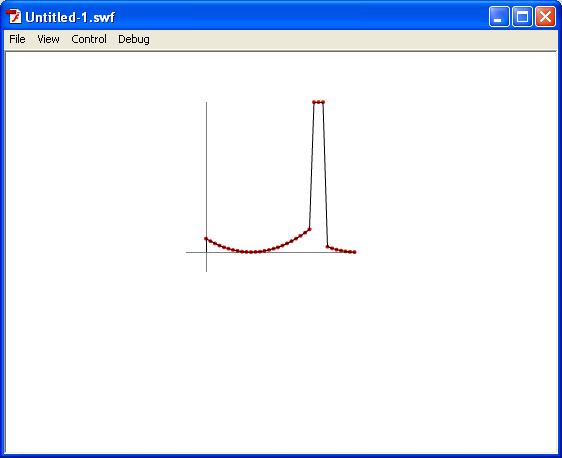The width and height of the screenshot is (562, 458).
Task: Click the red dot at base of rising spike
Action: [x=309, y=229]
